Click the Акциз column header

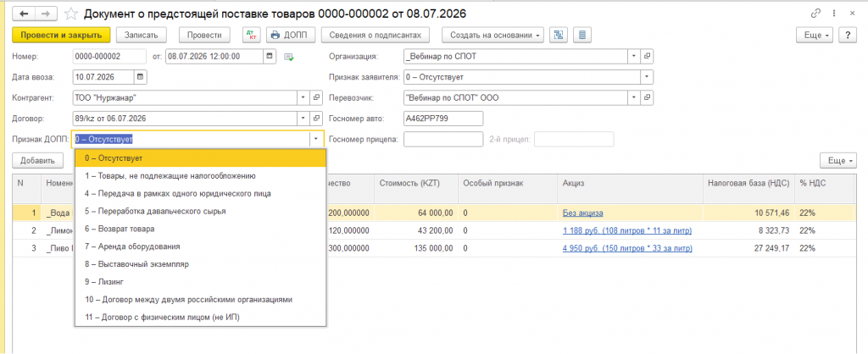(x=630, y=187)
